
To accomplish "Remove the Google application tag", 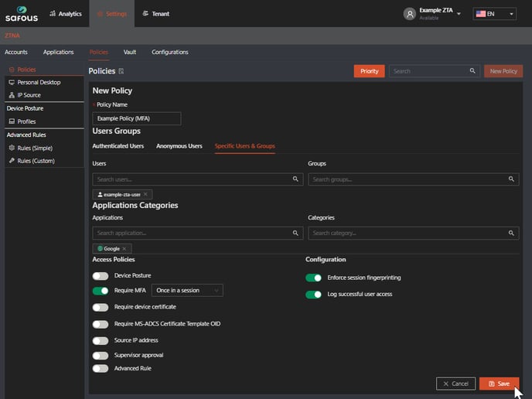I will 124,248.
